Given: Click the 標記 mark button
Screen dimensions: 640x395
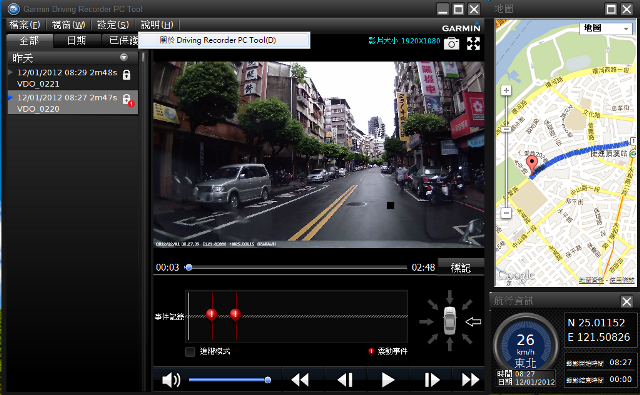Looking at the screenshot, I should click(x=460, y=267).
